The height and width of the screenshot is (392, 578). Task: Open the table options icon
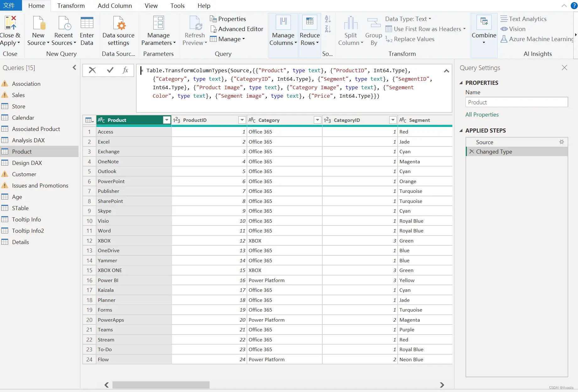pos(89,120)
